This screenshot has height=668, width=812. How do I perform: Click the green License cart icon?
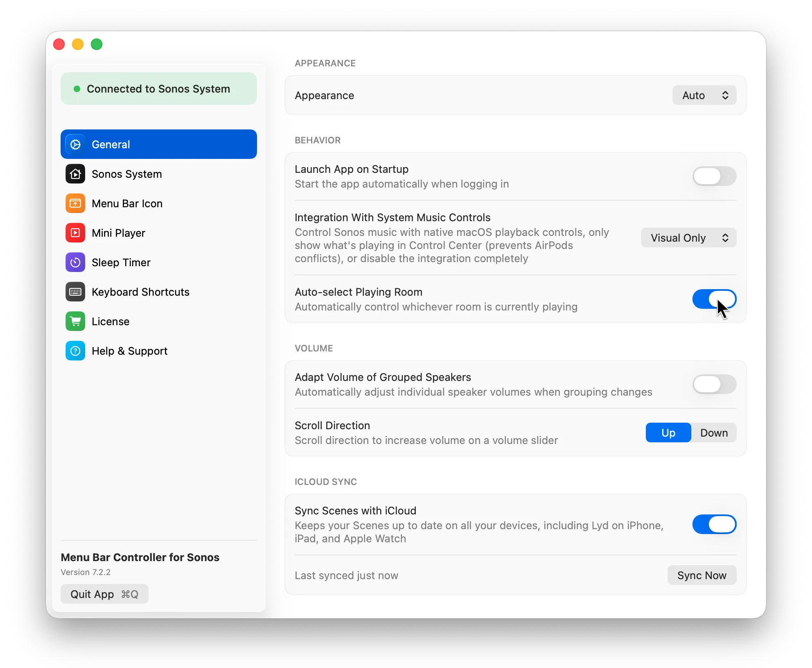75,321
